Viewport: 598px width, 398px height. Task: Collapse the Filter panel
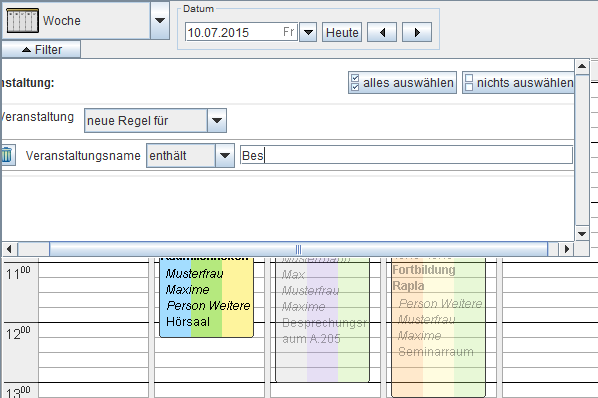(41, 50)
